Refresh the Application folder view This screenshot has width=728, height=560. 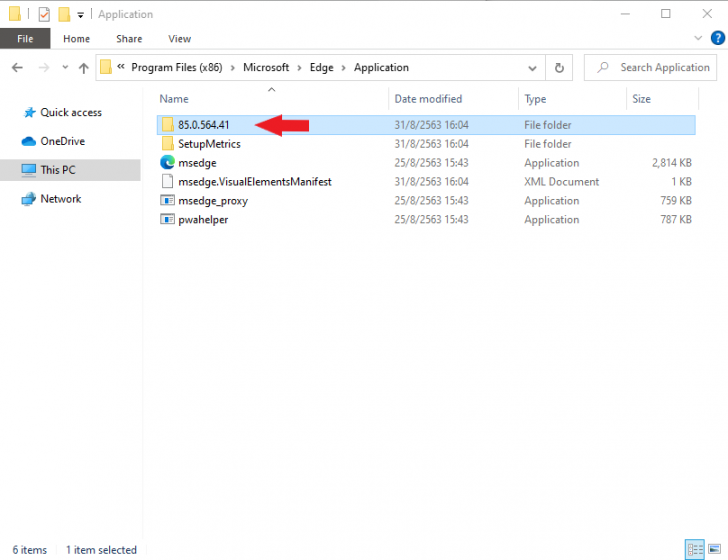559,68
